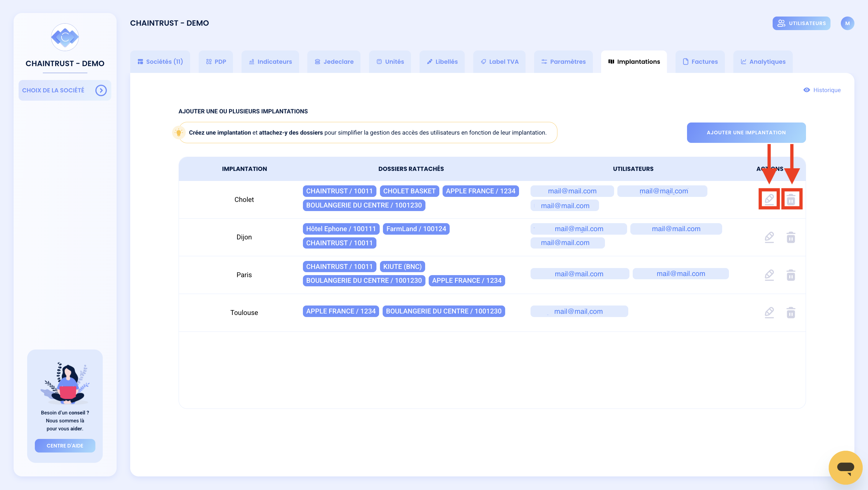The height and width of the screenshot is (490, 868).
Task: Click the lightbulb tip icon
Action: [x=179, y=133]
